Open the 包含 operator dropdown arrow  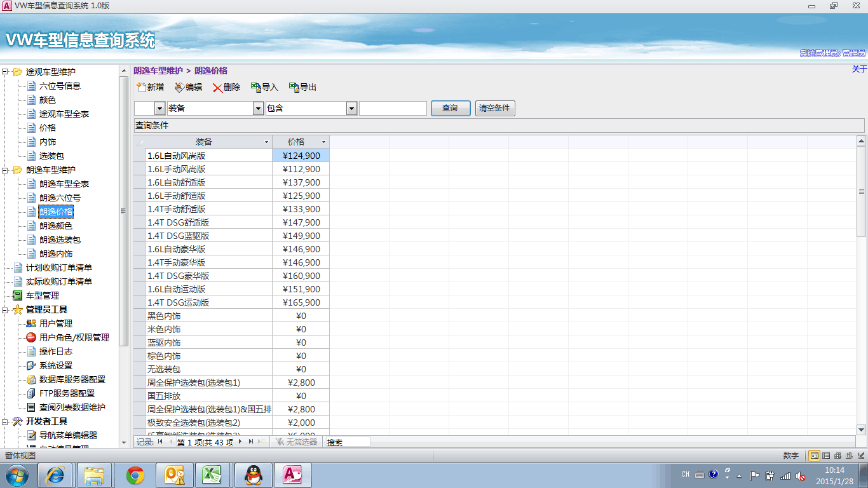point(351,109)
